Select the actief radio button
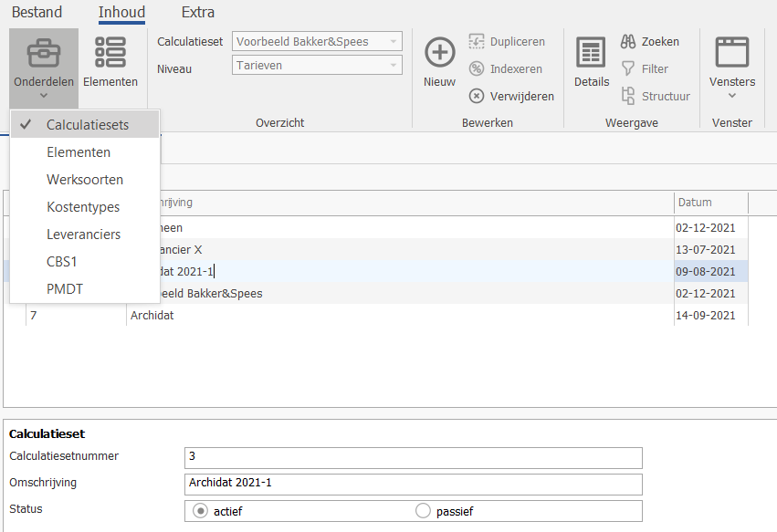Image resolution: width=777 pixels, height=532 pixels. [200, 511]
